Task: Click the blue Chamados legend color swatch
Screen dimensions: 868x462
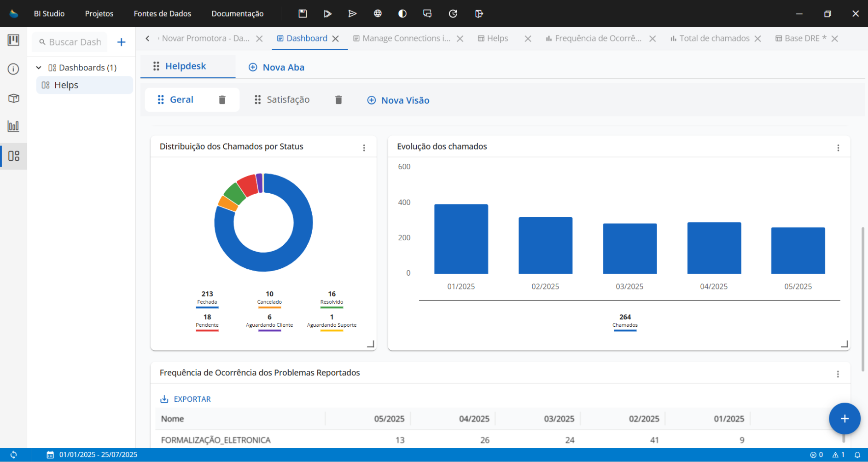Action: point(625,330)
